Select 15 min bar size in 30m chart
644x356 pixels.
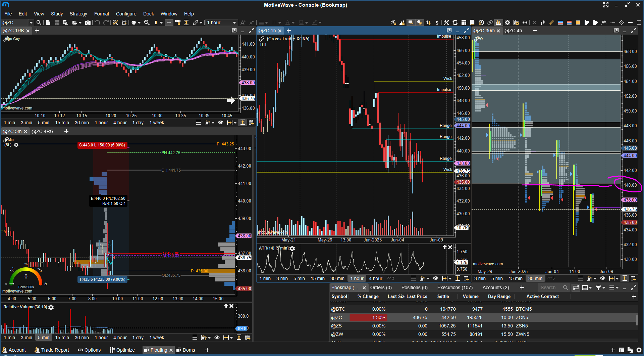pos(516,278)
